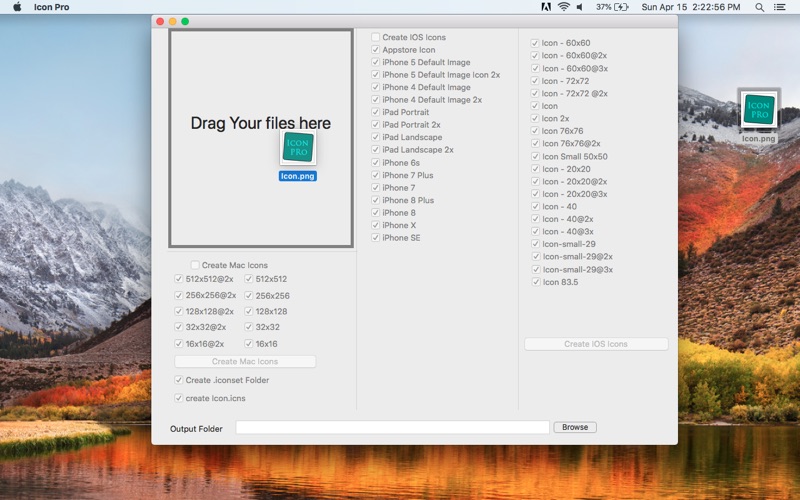The image size is (800, 500).
Task: Toggle the iPad Landscape checkbox
Action: pos(376,137)
